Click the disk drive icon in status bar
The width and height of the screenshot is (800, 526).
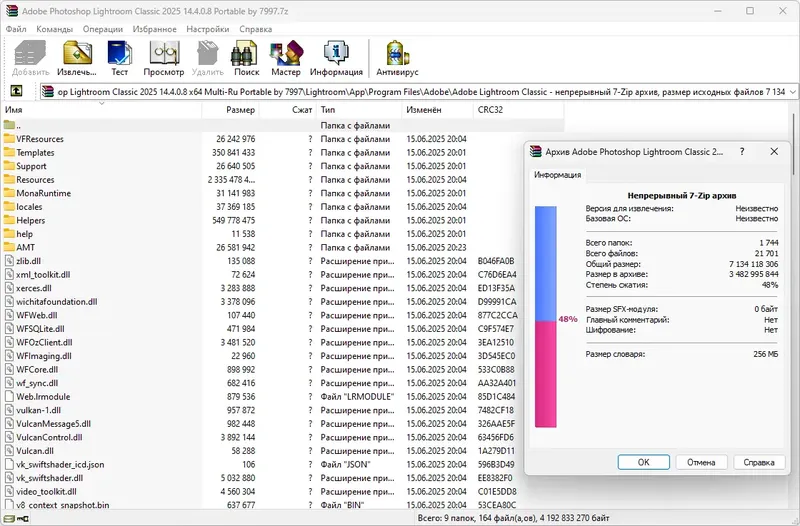(9, 518)
